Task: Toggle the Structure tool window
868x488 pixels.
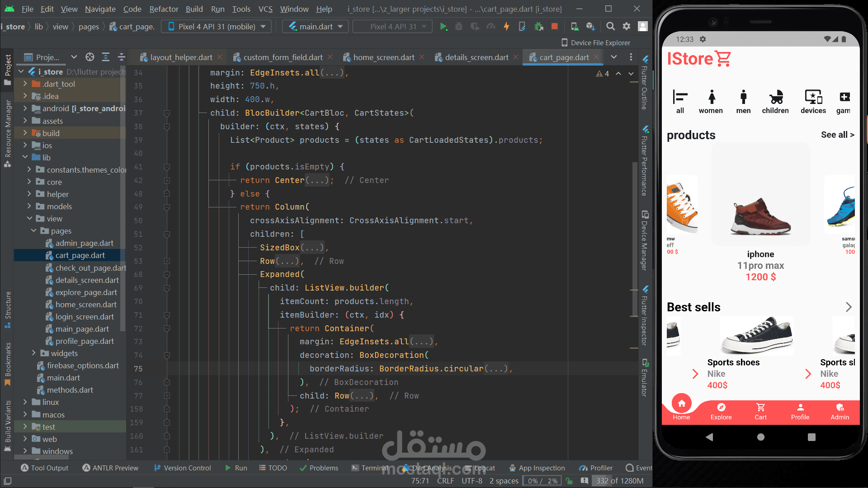Action: click(x=8, y=310)
